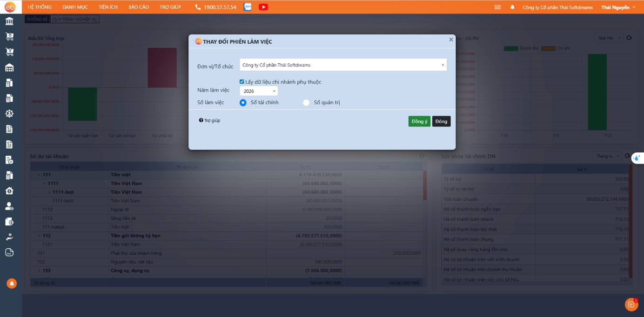Viewport: 644px width, 317px height.
Task: Open the bank module sidebar icon
Action: pyautogui.click(x=9, y=21)
